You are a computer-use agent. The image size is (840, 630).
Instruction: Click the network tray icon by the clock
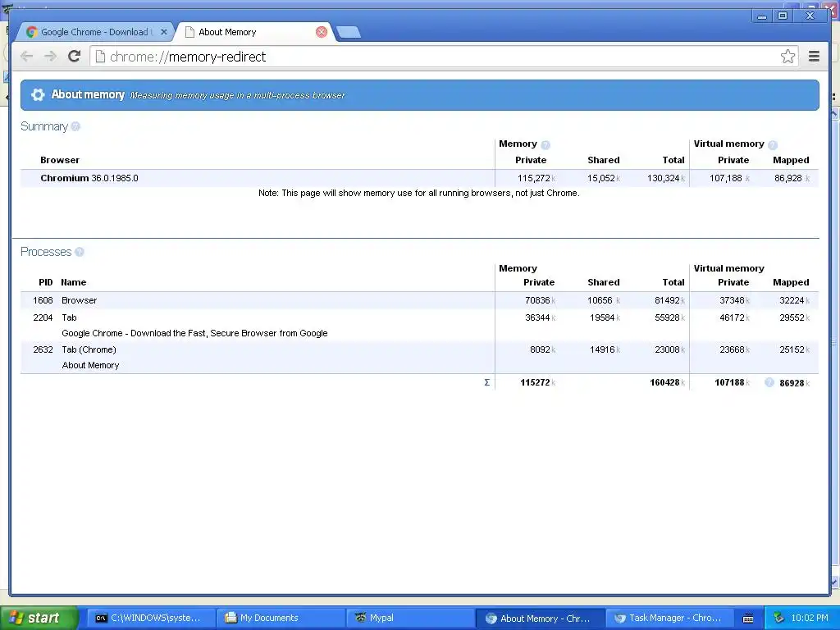coord(779,618)
